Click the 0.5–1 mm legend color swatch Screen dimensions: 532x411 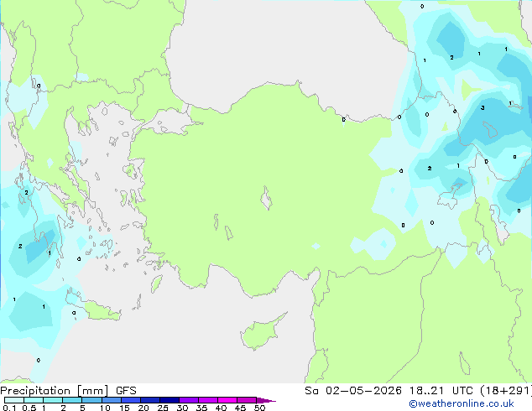tap(34, 400)
